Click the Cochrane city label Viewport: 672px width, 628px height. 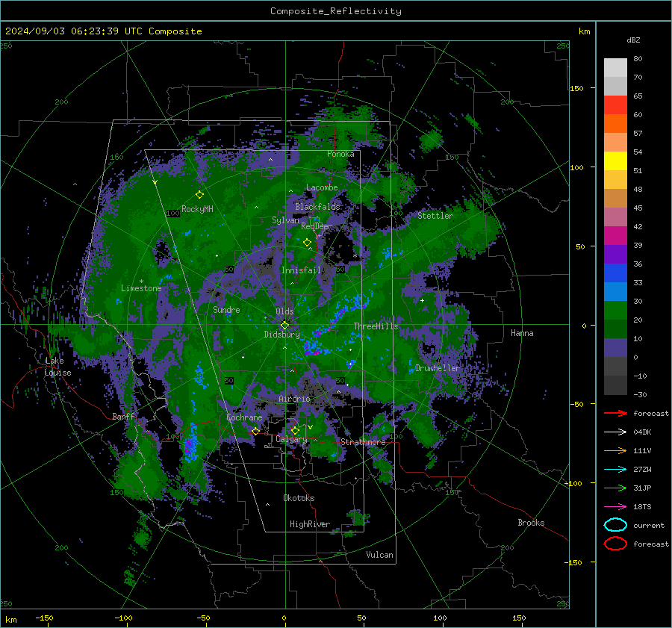pyautogui.click(x=244, y=417)
